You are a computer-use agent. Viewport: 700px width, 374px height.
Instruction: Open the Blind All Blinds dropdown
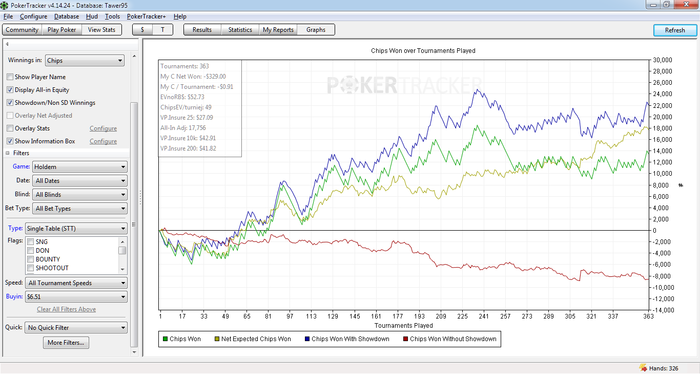pos(80,195)
